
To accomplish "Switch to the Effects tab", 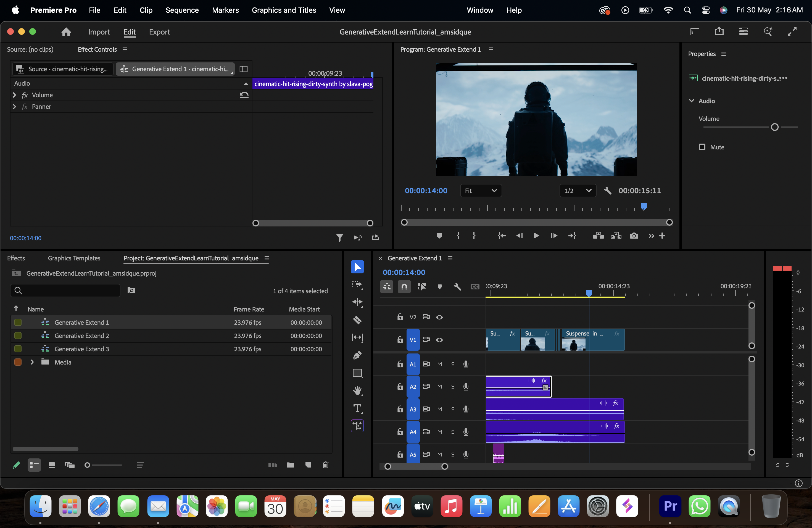I will point(16,258).
